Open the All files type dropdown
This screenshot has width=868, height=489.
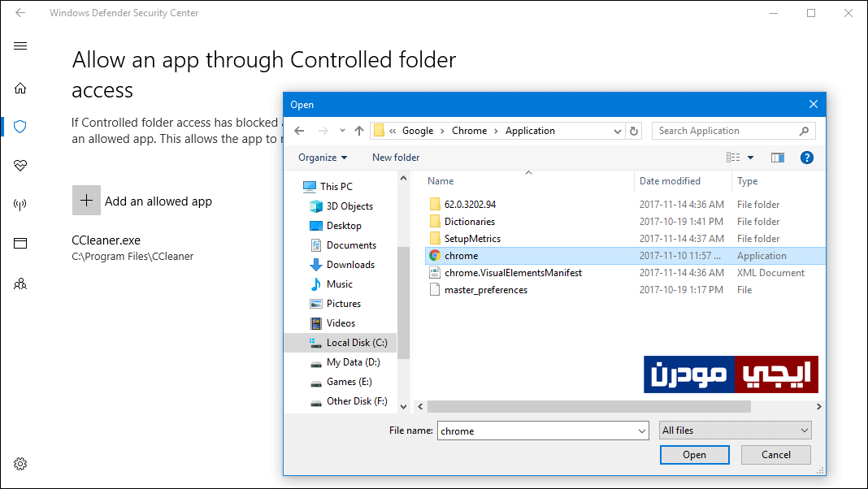point(736,431)
